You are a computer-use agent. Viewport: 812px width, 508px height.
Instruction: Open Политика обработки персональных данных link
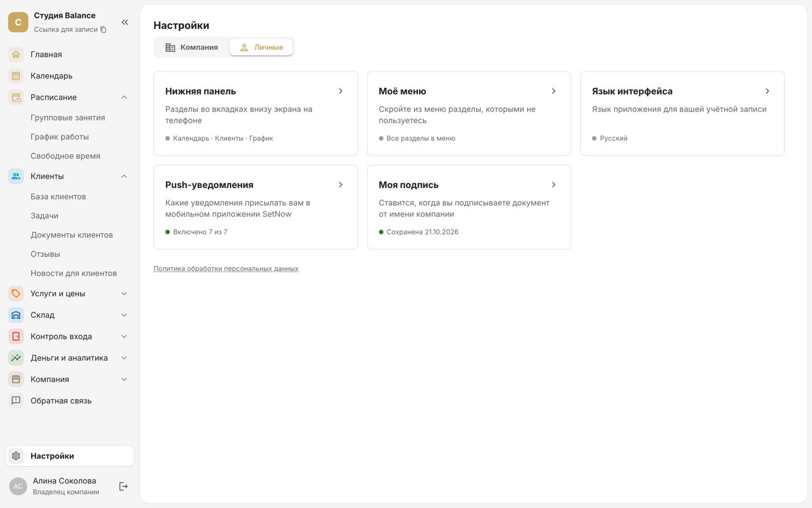[x=226, y=268]
